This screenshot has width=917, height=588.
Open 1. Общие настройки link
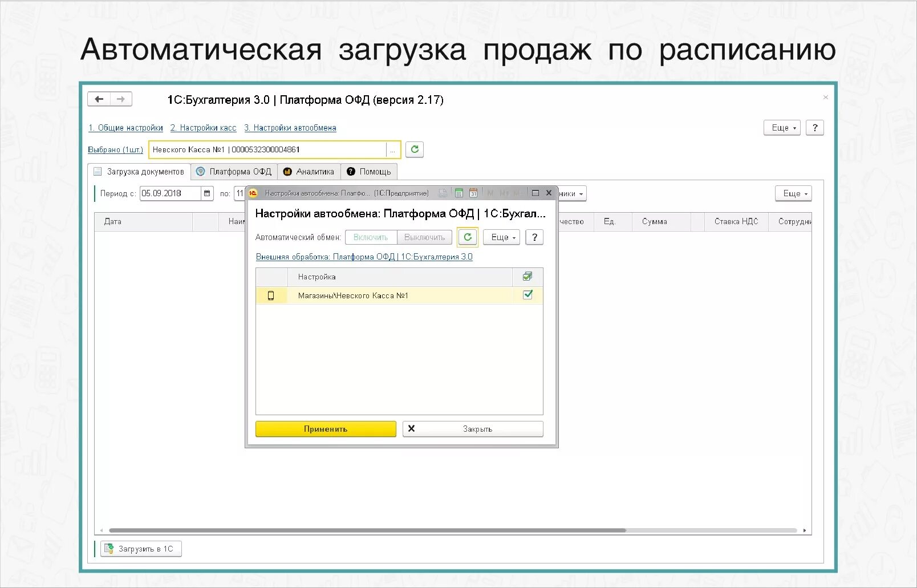coord(125,128)
